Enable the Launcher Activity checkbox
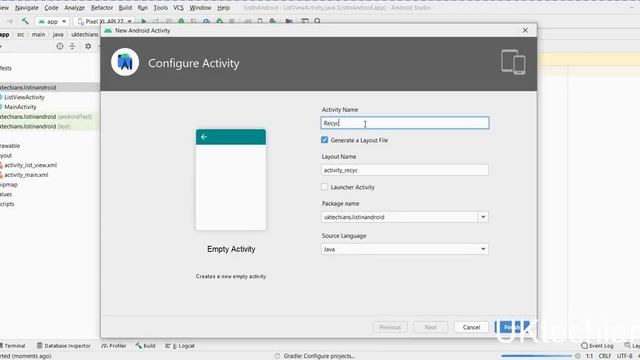 click(324, 187)
